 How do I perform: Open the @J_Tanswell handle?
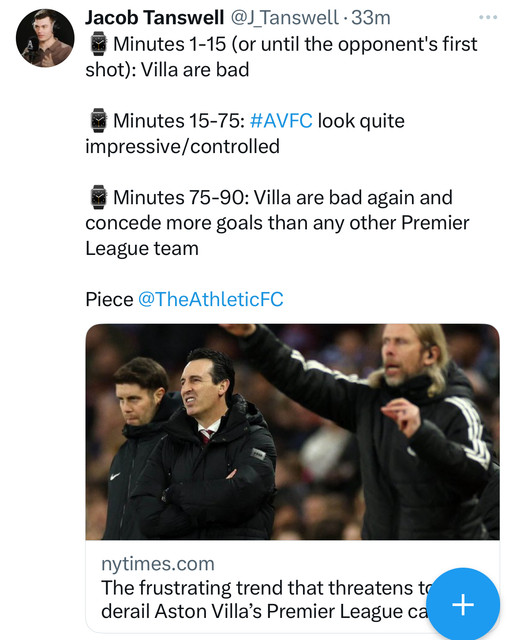coord(284,18)
